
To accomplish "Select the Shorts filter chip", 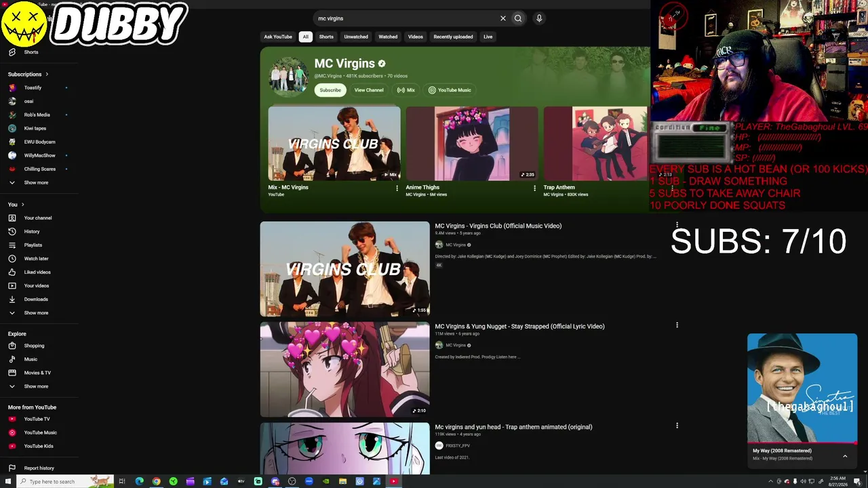I will tap(326, 37).
